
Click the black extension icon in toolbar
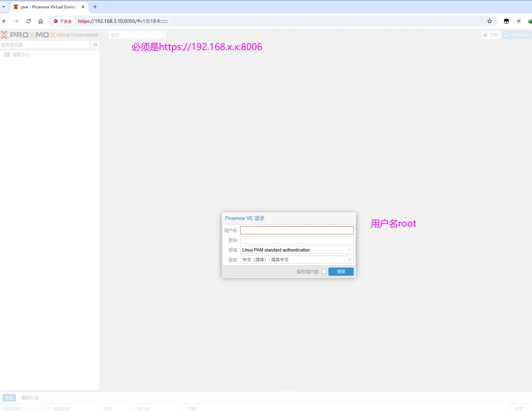tap(506, 21)
